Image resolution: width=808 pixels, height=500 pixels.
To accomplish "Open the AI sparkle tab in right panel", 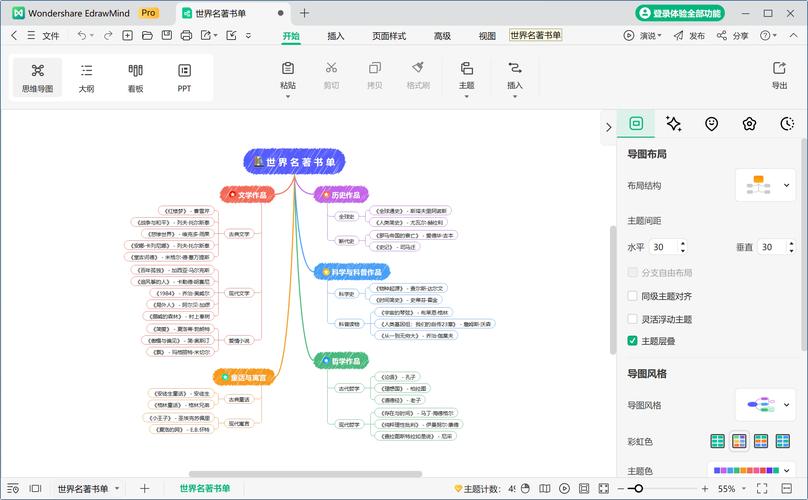I will 674,124.
